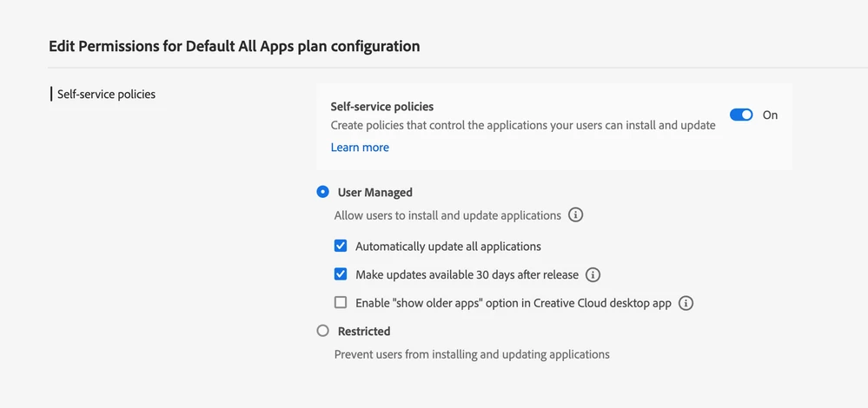The height and width of the screenshot is (408, 868).
Task: Click info icon next to show older apps
Action: [686, 303]
